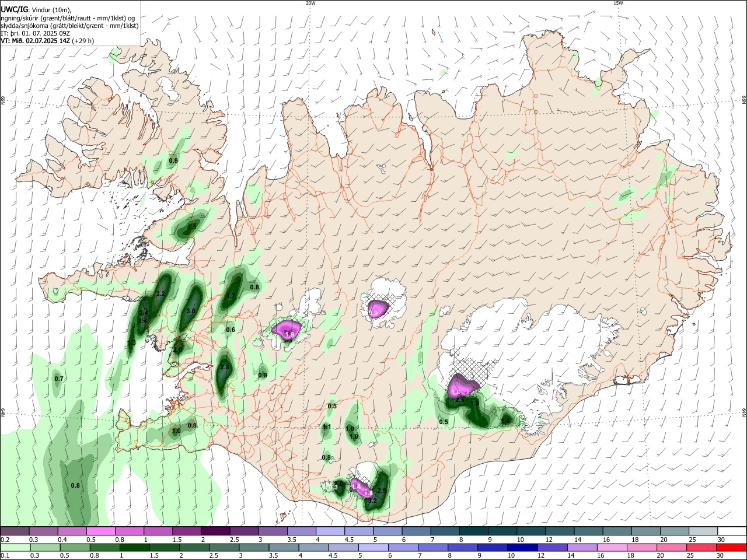The height and width of the screenshot is (560, 747).
Task: Click the '1.7' precipitation value on the map
Action: (231, 296)
